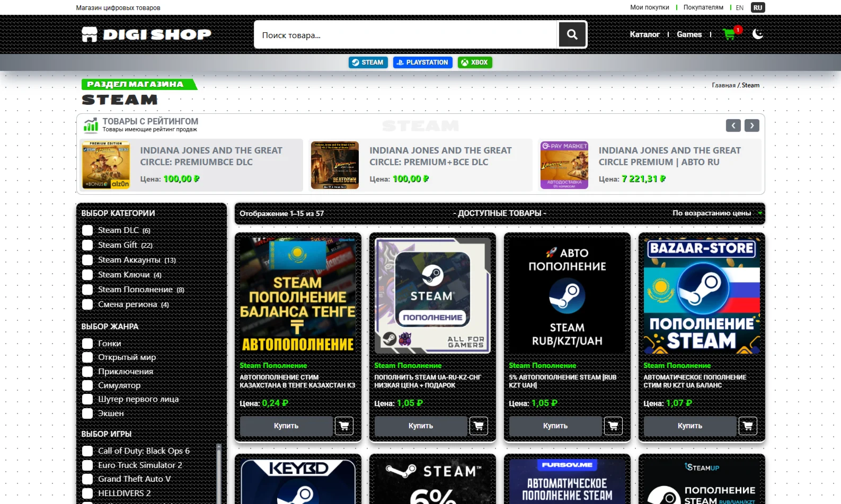Check Call of Duty: Black Ops 6
This screenshot has width=841, height=504.
(87, 451)
